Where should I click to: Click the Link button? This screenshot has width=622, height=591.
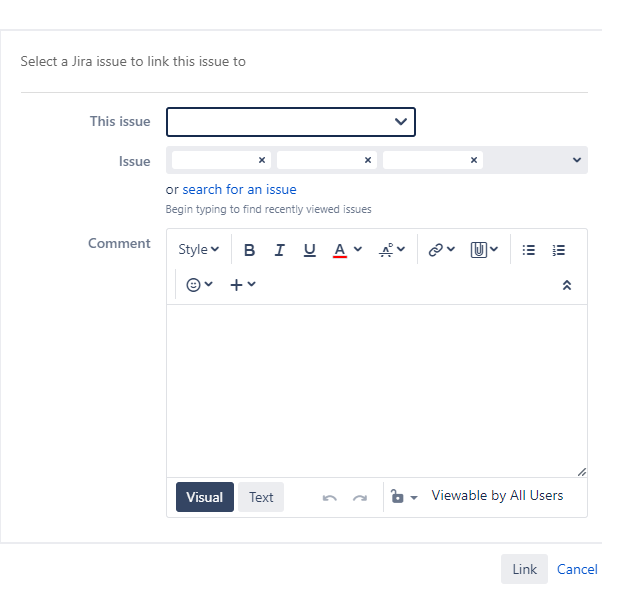coord(524,569)
